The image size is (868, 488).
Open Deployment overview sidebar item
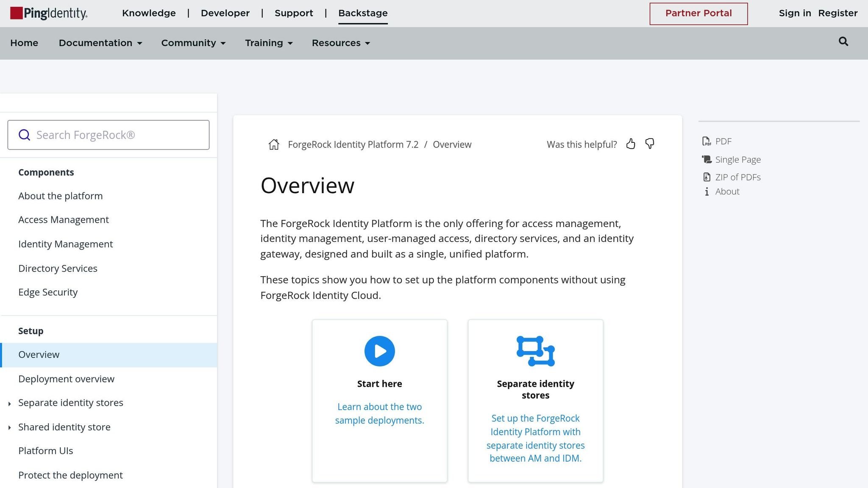coord(66,379)
